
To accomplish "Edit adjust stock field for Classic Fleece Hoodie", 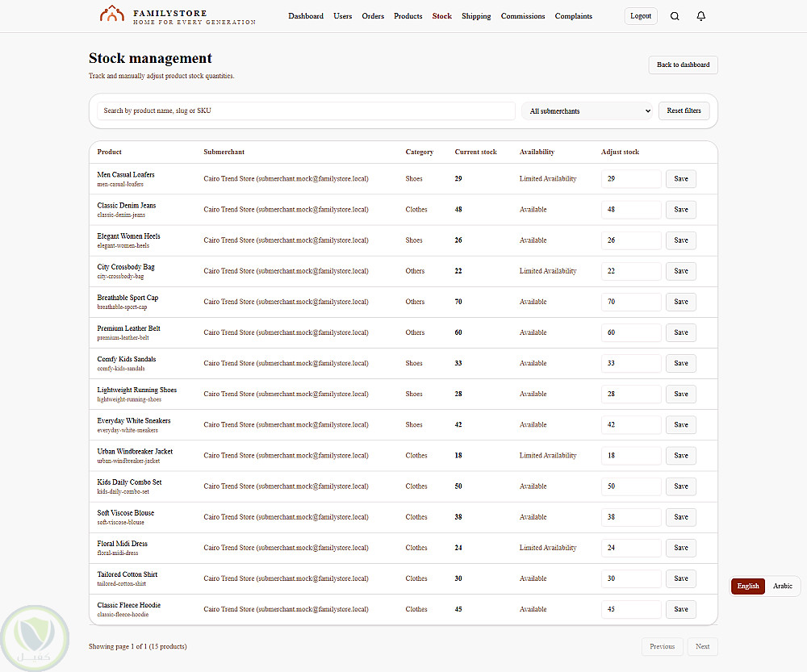I will coord(631,609).
